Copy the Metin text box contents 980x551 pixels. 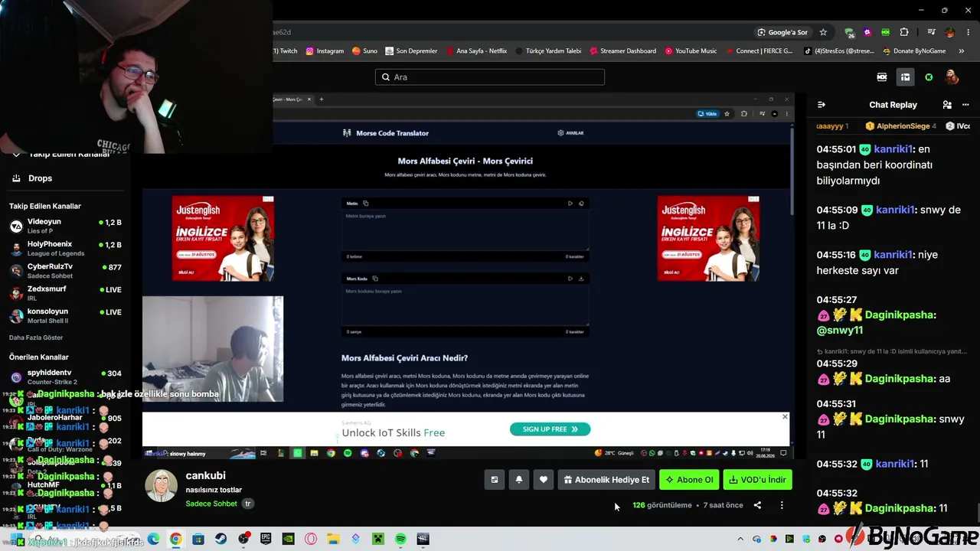click(x=366, y=204)
